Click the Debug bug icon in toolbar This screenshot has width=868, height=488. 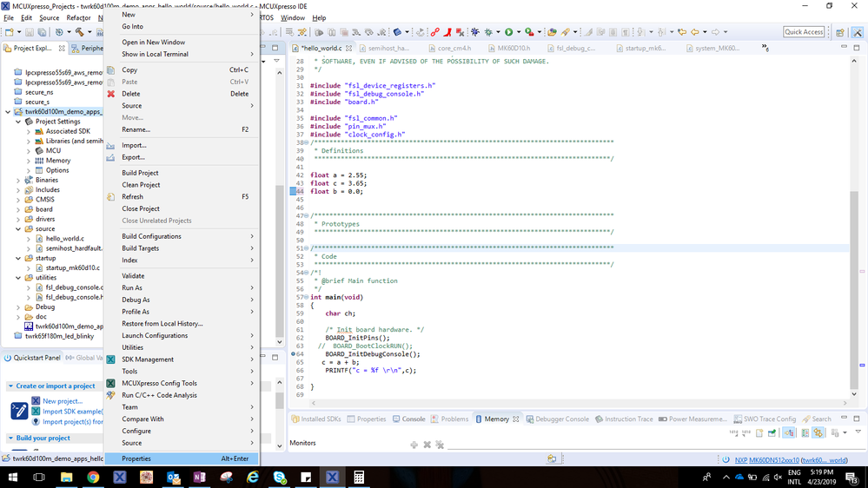(x=475, y=32)
